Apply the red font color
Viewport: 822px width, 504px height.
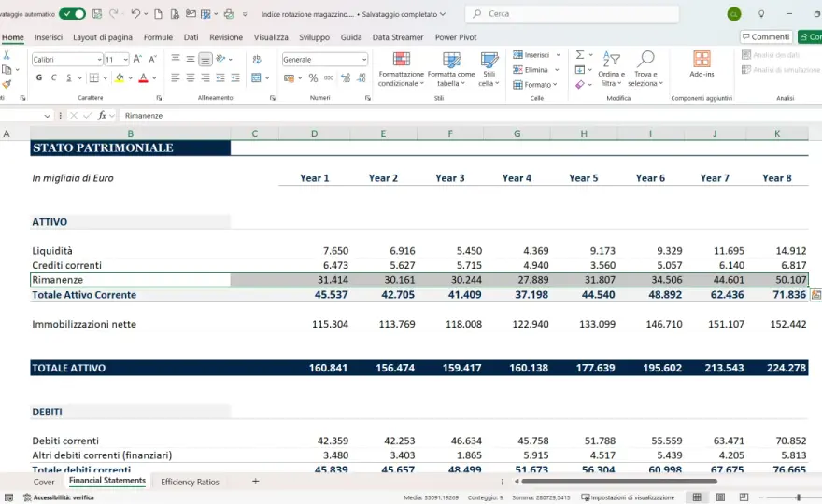coord(143,78)
